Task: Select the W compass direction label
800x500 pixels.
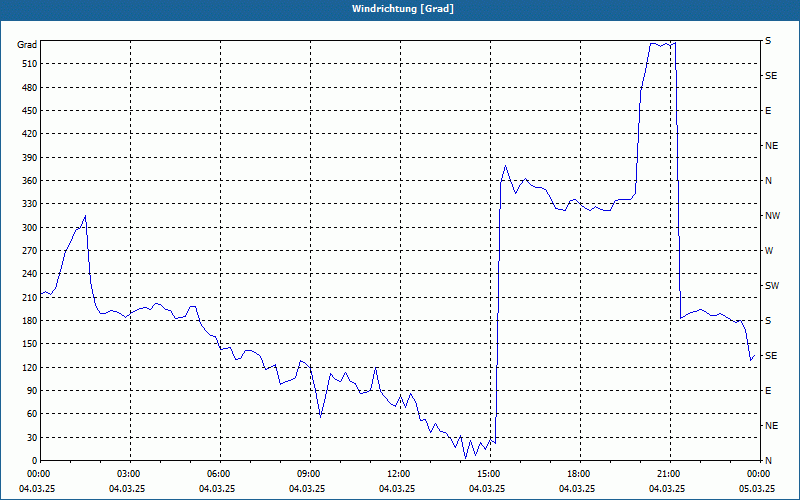Action: tap(769, 251)
